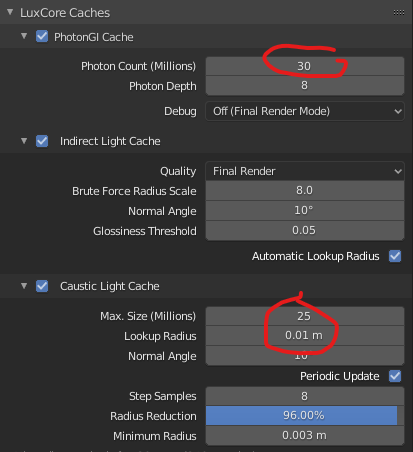
Task: Click the Photon Count (Millions) field
Action: coord(305,66)
